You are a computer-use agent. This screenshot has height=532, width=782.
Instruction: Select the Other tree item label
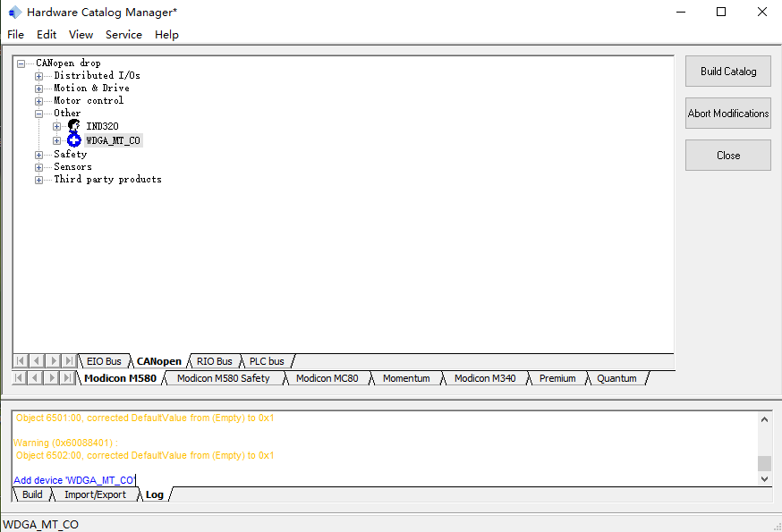tap(67, 113)
